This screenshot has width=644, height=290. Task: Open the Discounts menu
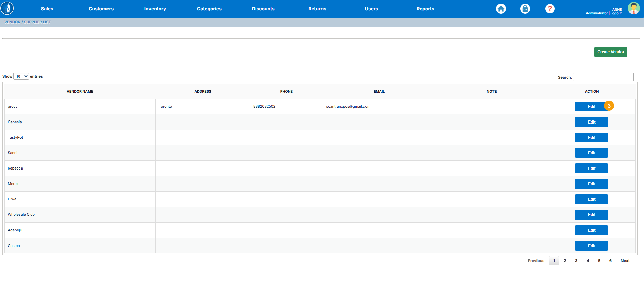(x=263, y=9)
